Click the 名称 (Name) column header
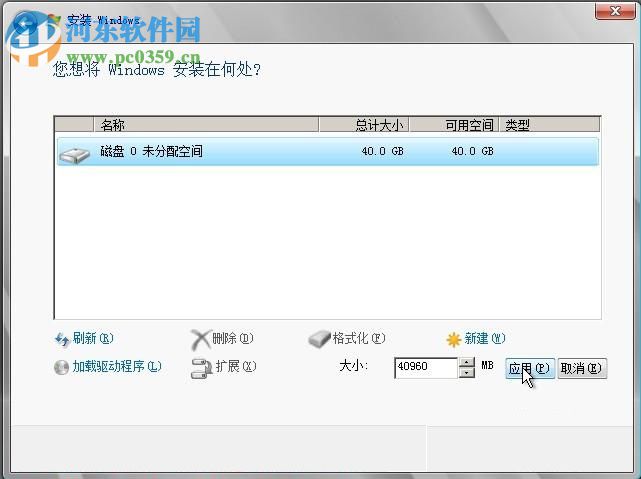This screenshot has height=479, width=641. pos(206,125)
